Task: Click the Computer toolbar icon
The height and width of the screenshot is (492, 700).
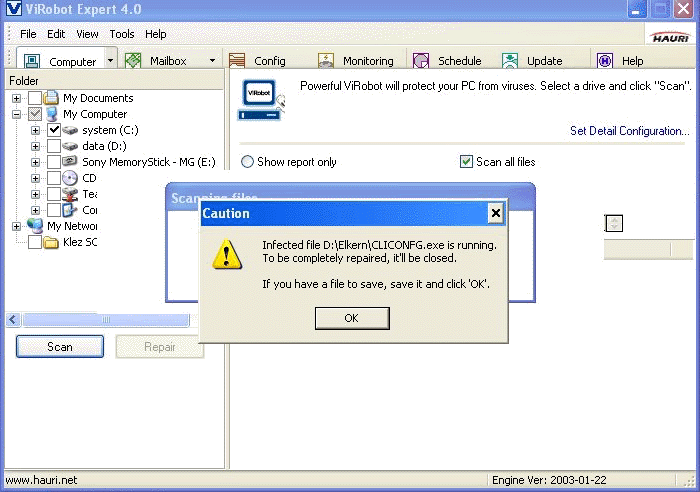Action: 32,61
